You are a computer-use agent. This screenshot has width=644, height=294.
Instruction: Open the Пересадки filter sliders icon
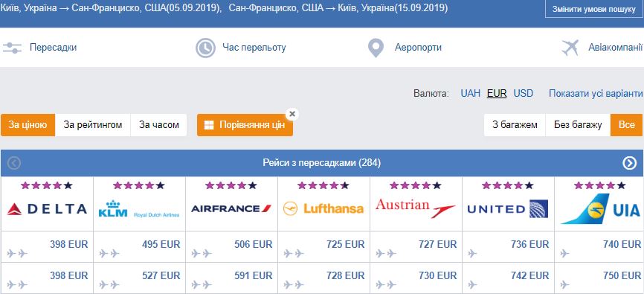[x=12, y=48]
